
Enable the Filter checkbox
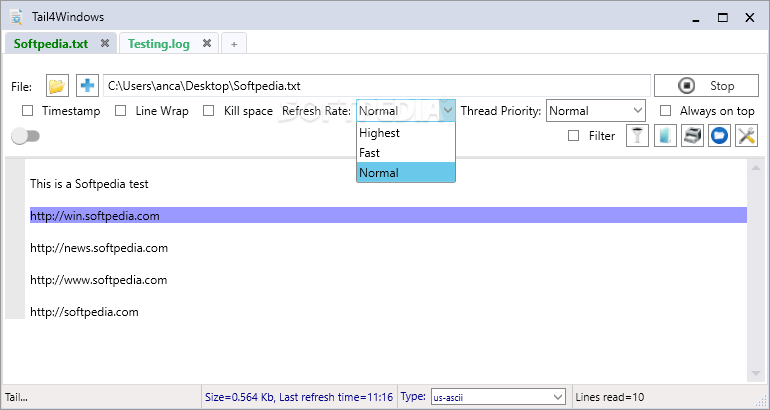[x=573, y=136]
